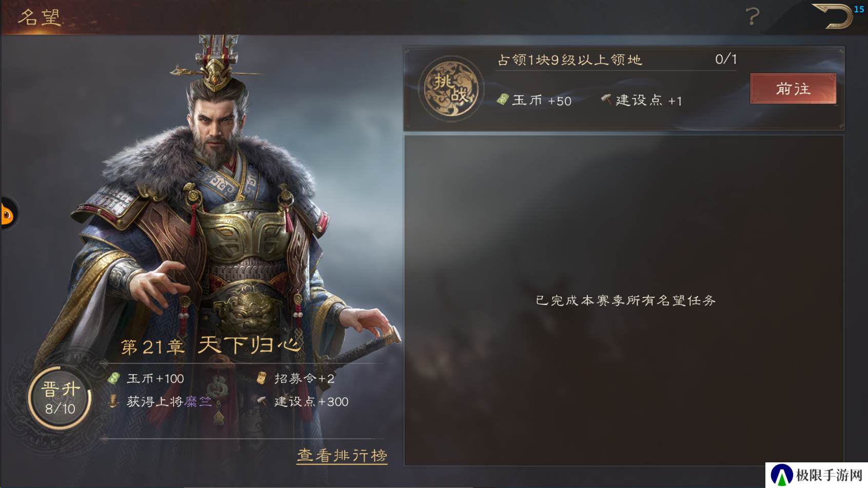Click the 前往 go-to button
This screenshot has height=488, width=868.
tap(793, 89)
